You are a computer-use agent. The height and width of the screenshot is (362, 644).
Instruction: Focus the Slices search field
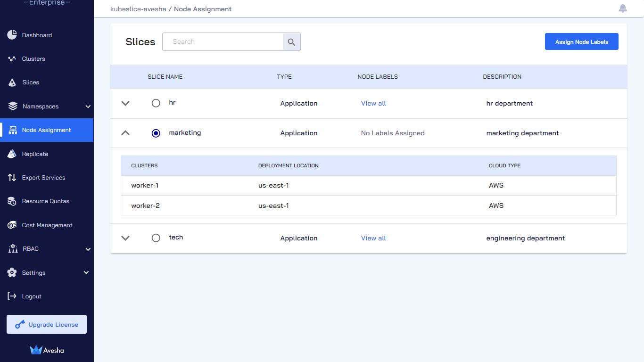pos(223,42)
